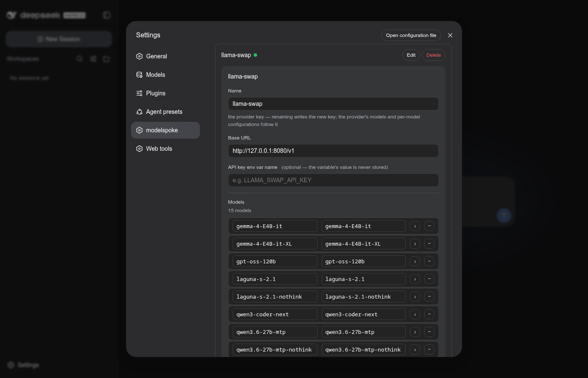Expand the gemma-4-E4B-it-XL model row
Image resolution: width=588 pixels, height=378 pixels.
(x=415, y=244)
